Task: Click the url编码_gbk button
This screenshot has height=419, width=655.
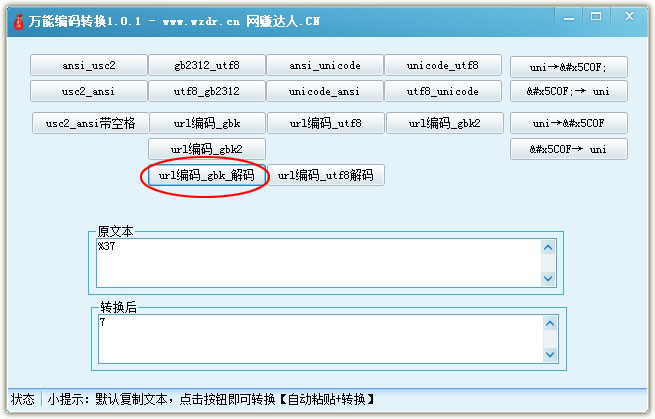Action: (x=207, y=123)
